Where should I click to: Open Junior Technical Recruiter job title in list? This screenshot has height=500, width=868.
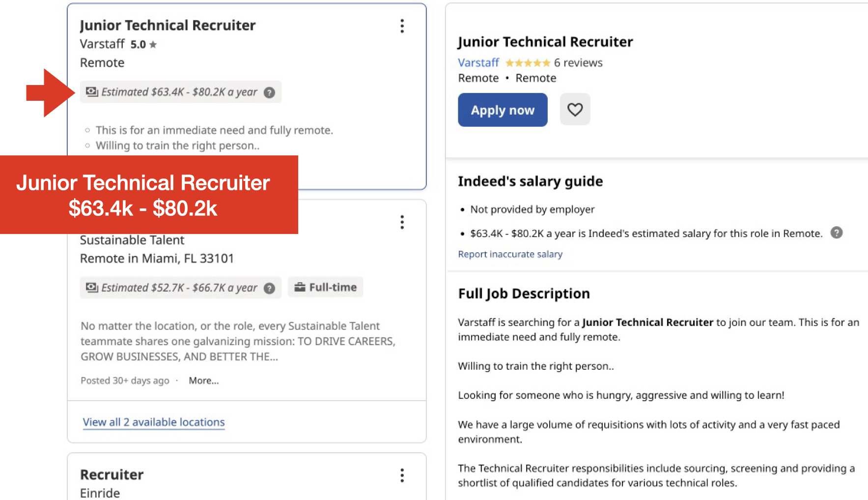click(x=168, y=25)
